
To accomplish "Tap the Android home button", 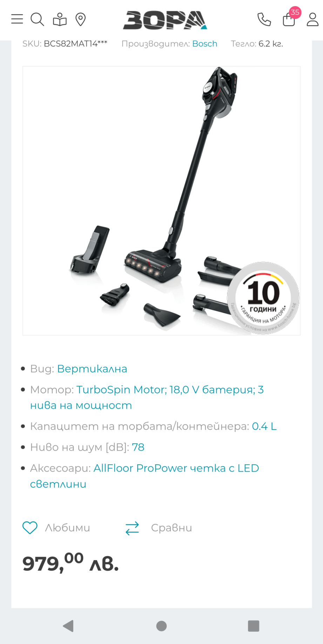I will (x=161, y=626).
